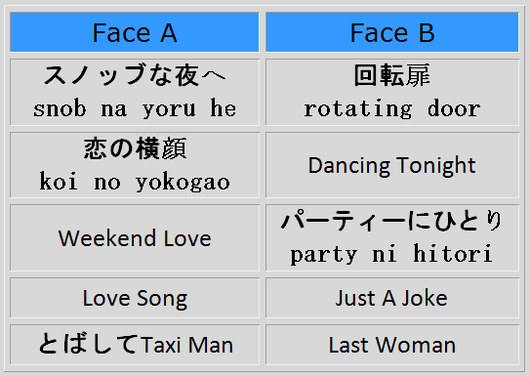Click the Face A header cell
Screen dimensions: 530x376
(135, 32)
